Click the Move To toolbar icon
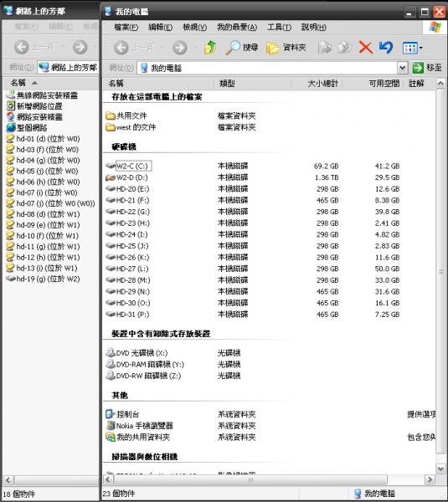This screenshot has width=448, height=502. click(x=325, y=48)
